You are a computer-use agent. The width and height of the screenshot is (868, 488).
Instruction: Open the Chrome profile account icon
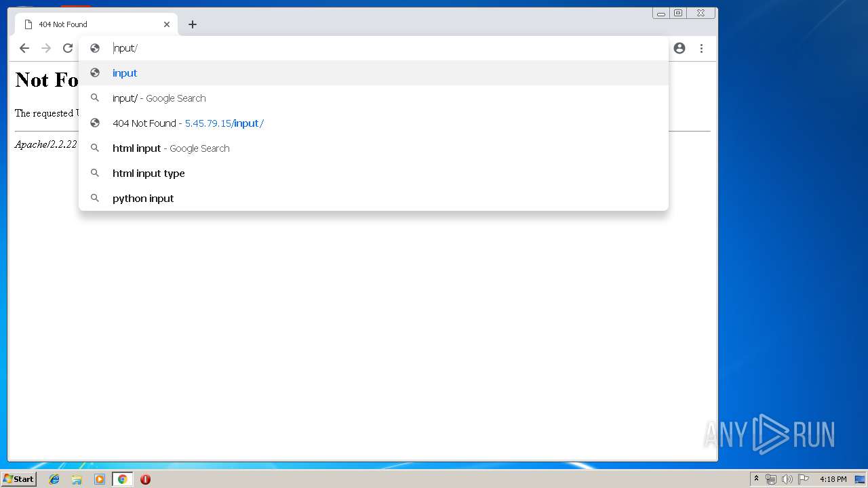pyautogui.click(x=679, y=48)
